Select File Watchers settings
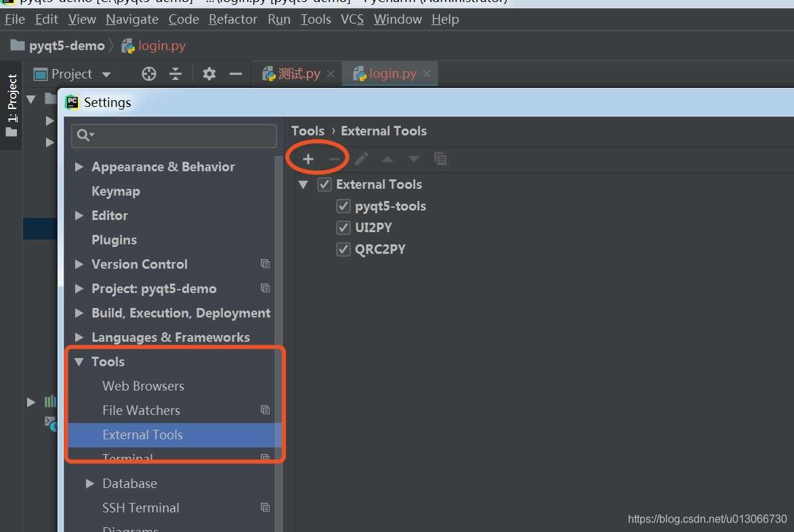Image resolution: width=794 pixels, height=532 pixels. click(142, 410)
